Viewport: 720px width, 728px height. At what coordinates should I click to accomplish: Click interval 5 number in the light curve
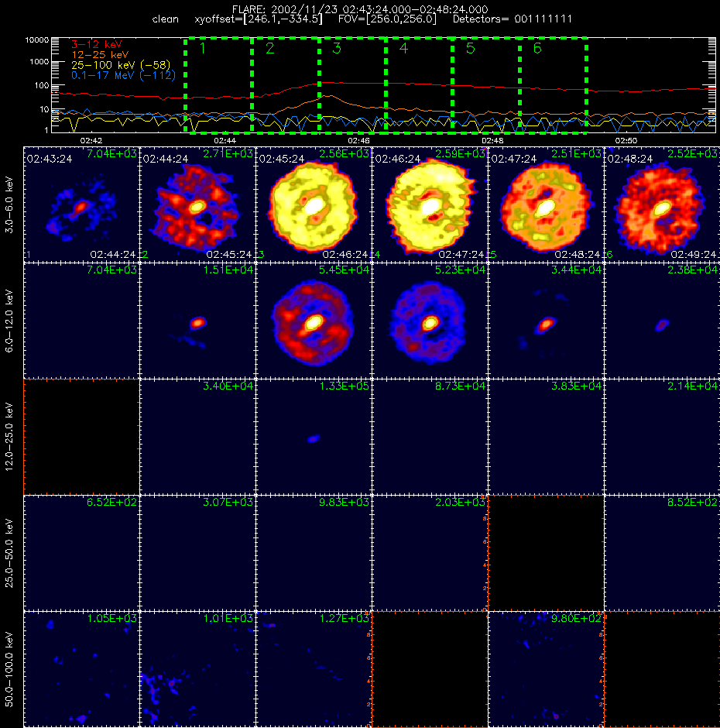tap(470, 48)
